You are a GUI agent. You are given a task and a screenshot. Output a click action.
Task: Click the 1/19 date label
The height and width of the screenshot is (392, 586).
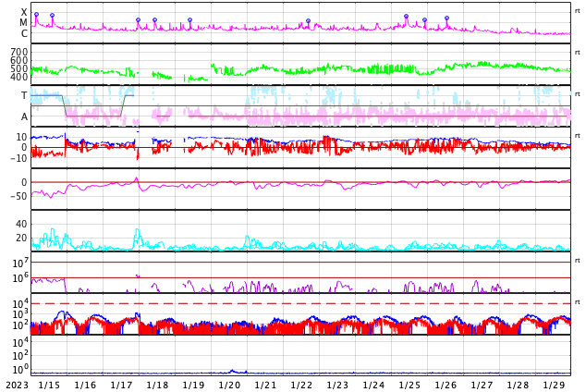coord(193,385)
